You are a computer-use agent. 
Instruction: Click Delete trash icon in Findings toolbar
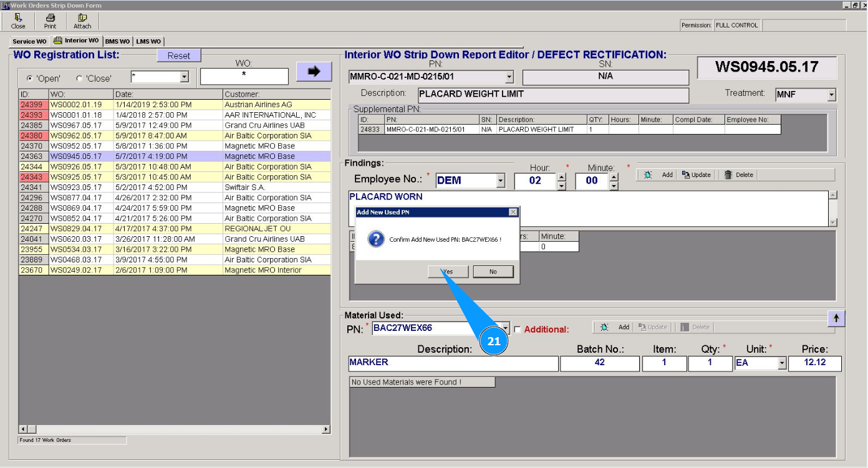tap(728, 175)
